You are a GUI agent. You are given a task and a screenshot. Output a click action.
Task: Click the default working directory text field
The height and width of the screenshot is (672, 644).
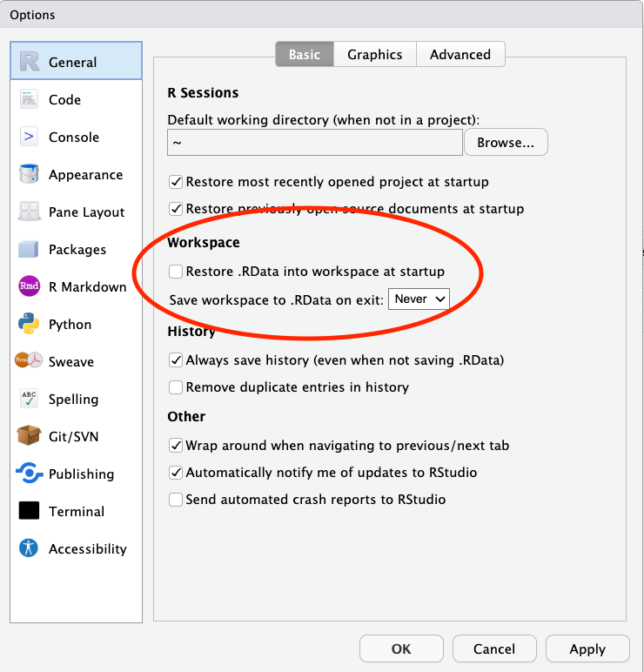pos(314,143)
